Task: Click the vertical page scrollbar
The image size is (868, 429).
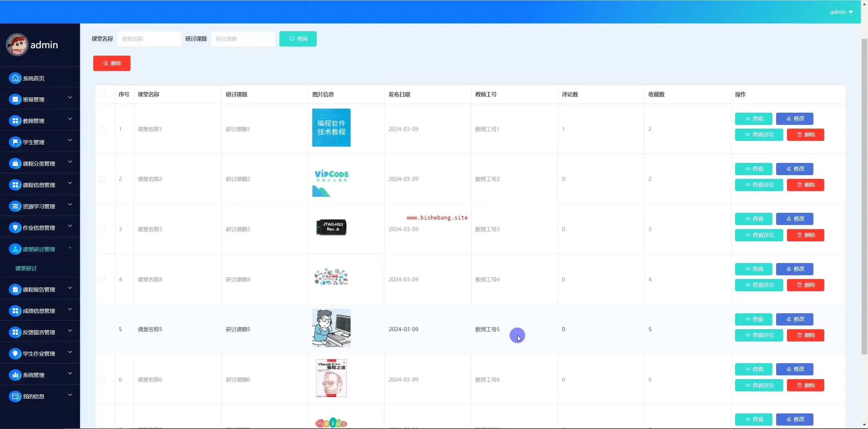Action: [864, 197]
